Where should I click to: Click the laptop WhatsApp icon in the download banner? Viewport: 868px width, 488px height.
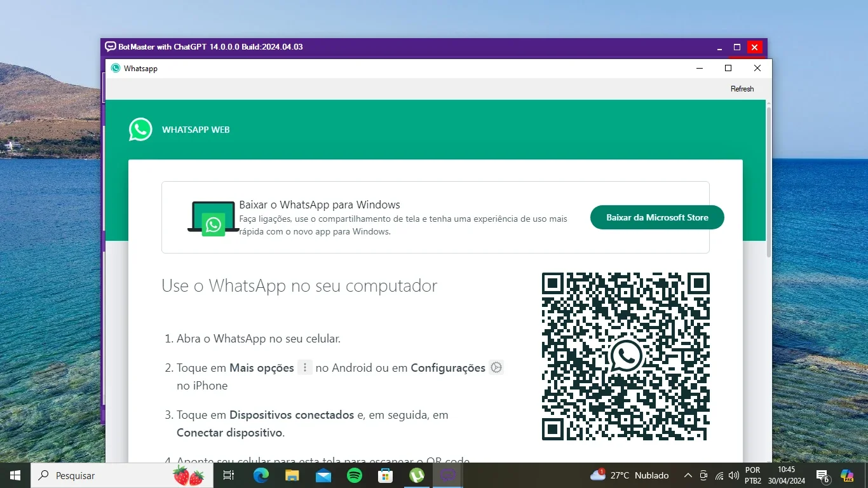point(213,218)
